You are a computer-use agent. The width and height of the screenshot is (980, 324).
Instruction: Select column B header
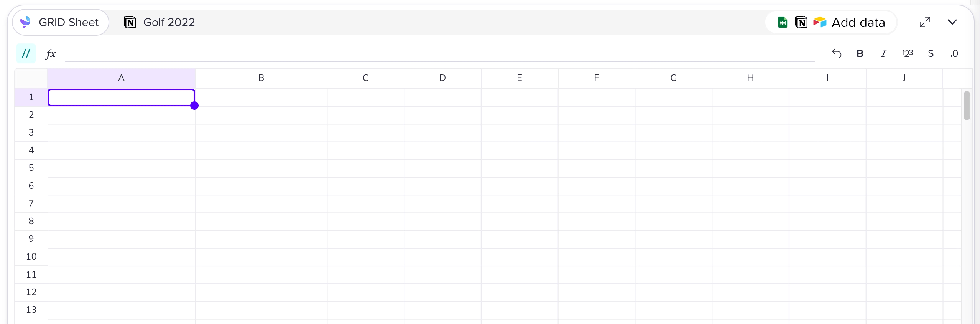[x=261, y=78]
